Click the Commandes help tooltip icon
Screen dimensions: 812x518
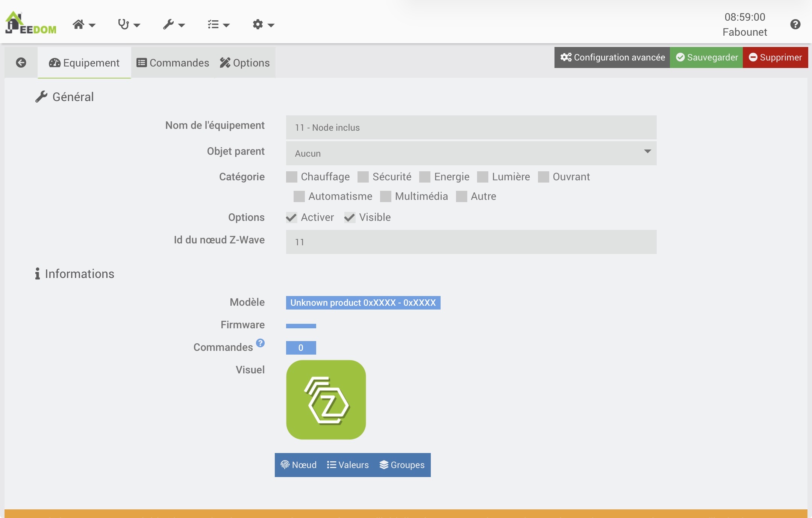point(260,343)
